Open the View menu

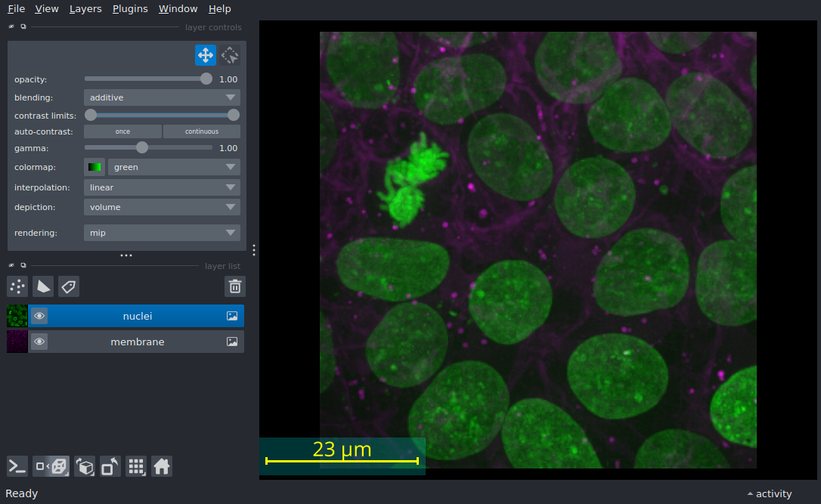tap(47, 9)
